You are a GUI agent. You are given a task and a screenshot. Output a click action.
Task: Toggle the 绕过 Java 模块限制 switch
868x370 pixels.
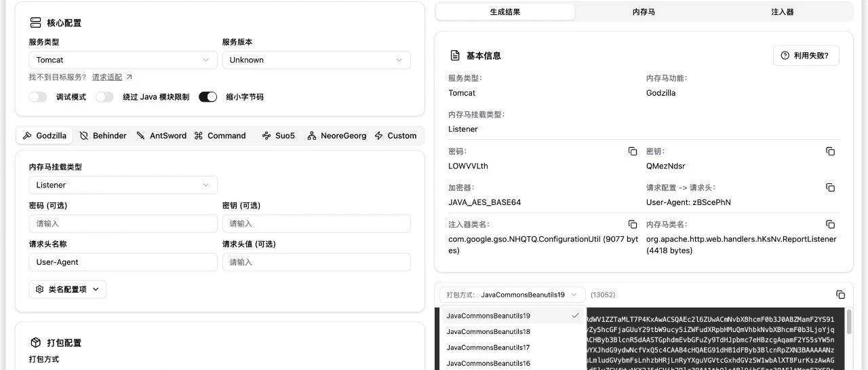pos(104,97)
